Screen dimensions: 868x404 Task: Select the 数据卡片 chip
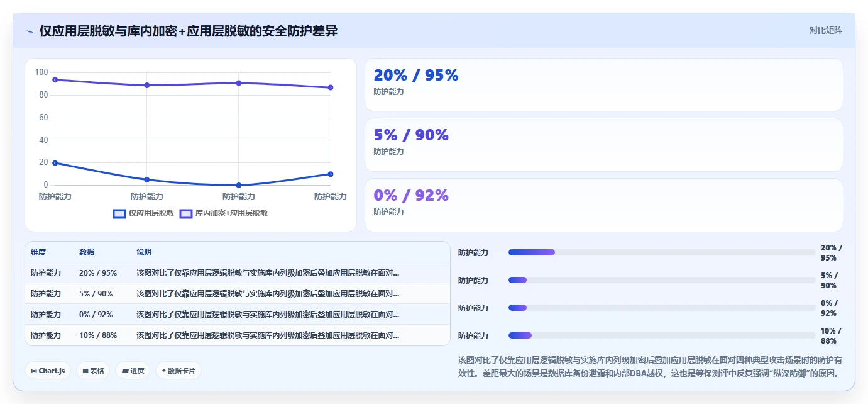point(179,371)
